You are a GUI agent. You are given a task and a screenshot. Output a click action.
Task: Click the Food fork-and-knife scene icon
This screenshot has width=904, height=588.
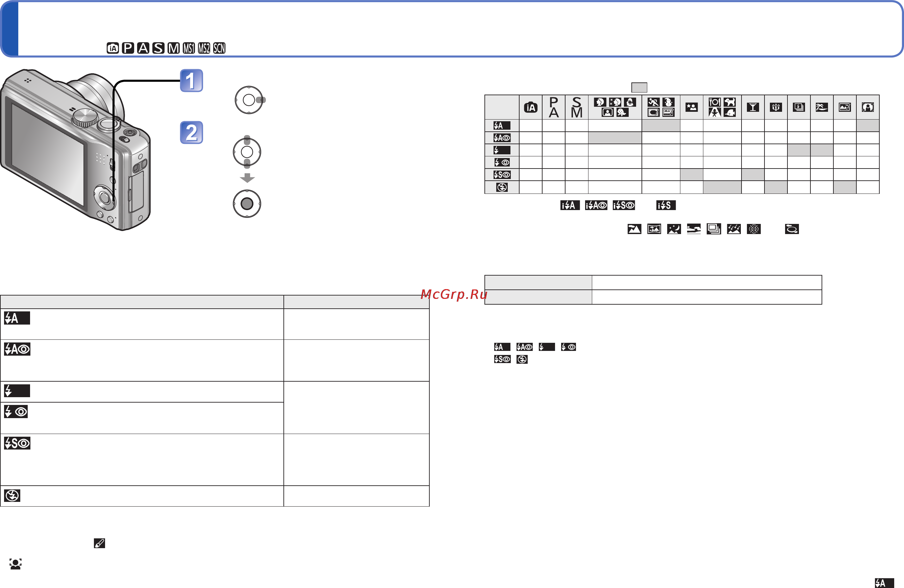pos(714,102)
